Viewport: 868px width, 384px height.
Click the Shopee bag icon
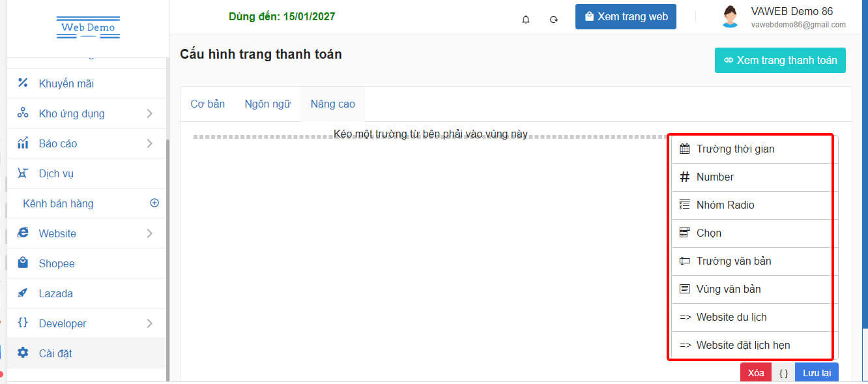coord(23,263)
